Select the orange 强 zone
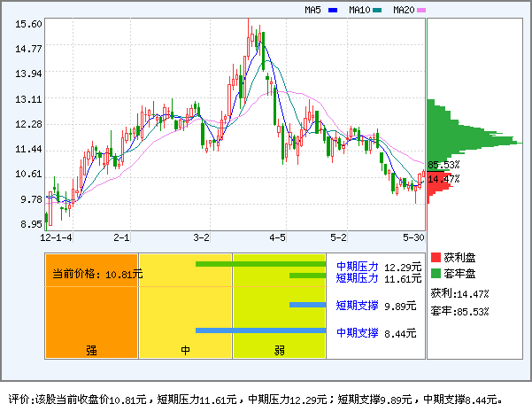Screen dimensions: 532x404 pyautogui.click(x=91, y=319)
